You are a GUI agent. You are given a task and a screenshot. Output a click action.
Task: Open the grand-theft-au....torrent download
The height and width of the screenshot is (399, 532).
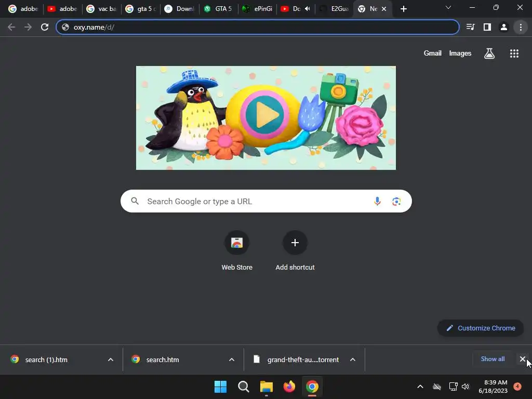[x=303, y=360]
